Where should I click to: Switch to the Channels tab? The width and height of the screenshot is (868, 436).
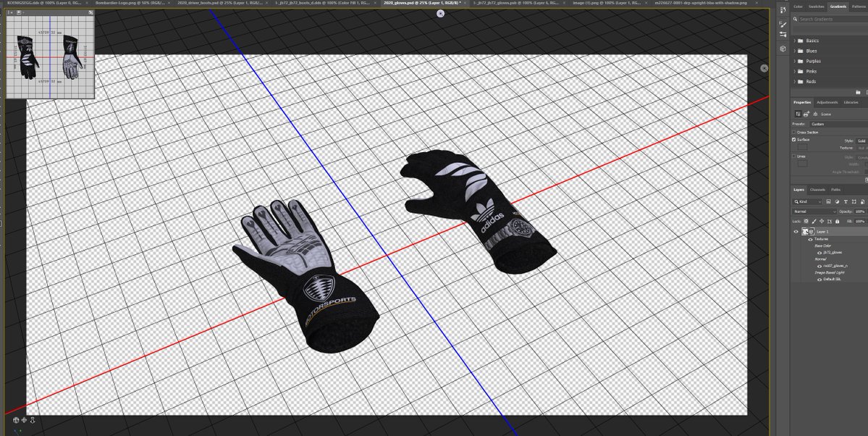(x=817, y=190)
